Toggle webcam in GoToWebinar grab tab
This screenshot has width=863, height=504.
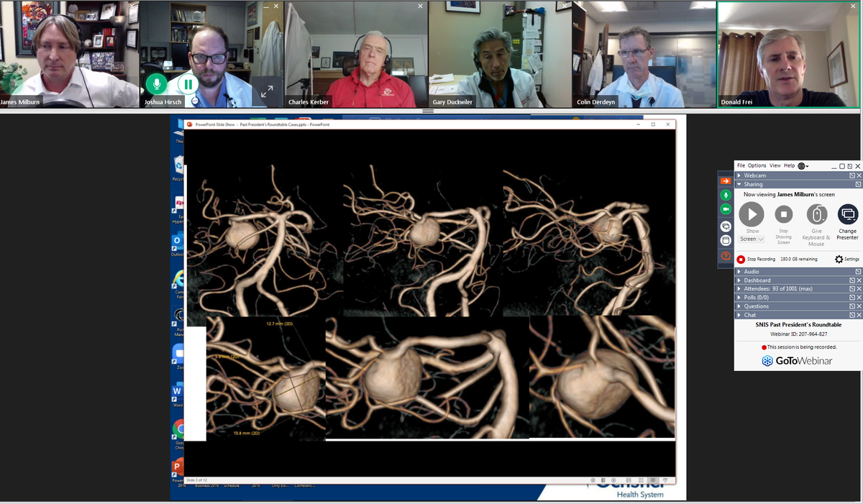pyautogui.click(x=726, y=209)
